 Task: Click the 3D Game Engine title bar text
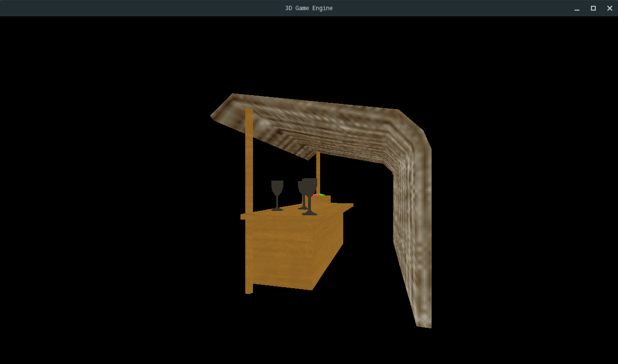pos(309,8)
